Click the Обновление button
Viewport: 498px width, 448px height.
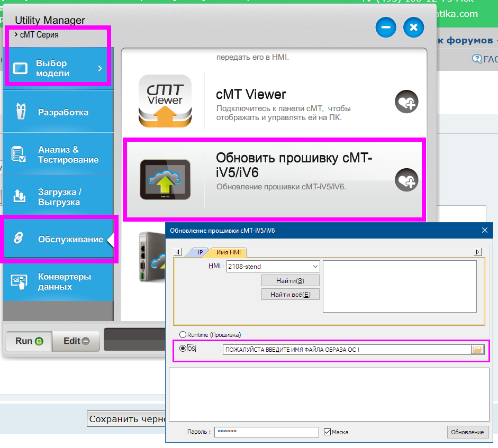point(467,432)
